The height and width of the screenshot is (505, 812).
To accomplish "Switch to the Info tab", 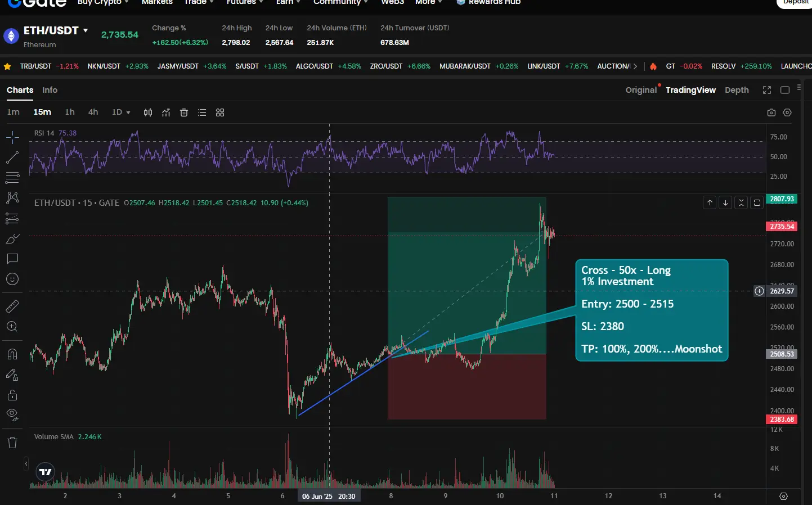I will pos(50,90).
